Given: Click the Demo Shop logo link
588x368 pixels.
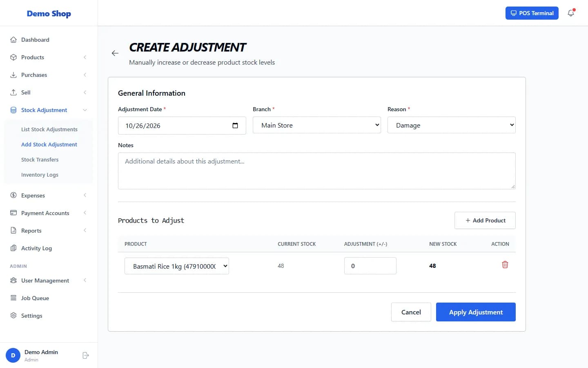Looking at the screenshot, I should tap(49, 13).
